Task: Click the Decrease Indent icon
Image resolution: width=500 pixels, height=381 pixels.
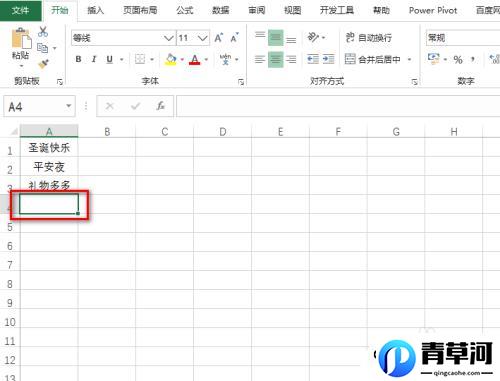Action: click(x=313, y=59)
